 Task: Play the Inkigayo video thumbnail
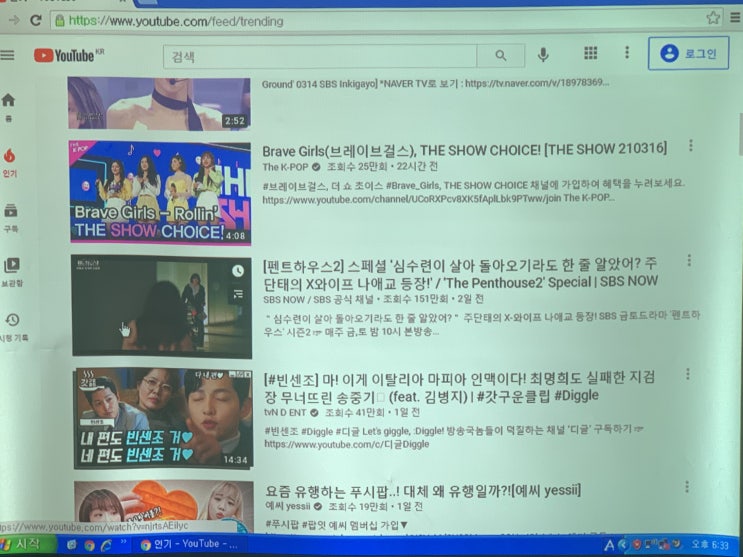pyautogui.click(x=159, y=103)
